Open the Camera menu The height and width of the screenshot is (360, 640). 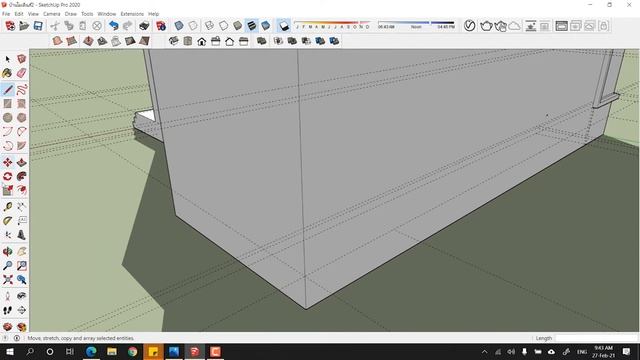coord(52,14)
